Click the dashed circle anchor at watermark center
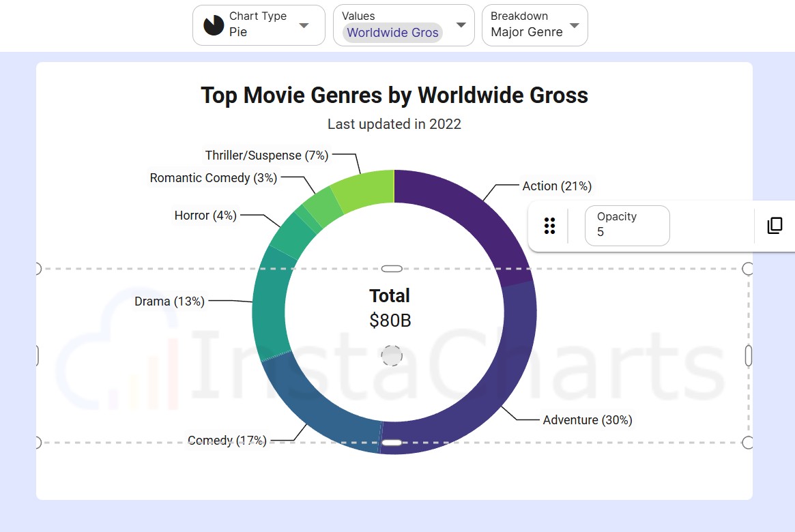 pos(392,355)
